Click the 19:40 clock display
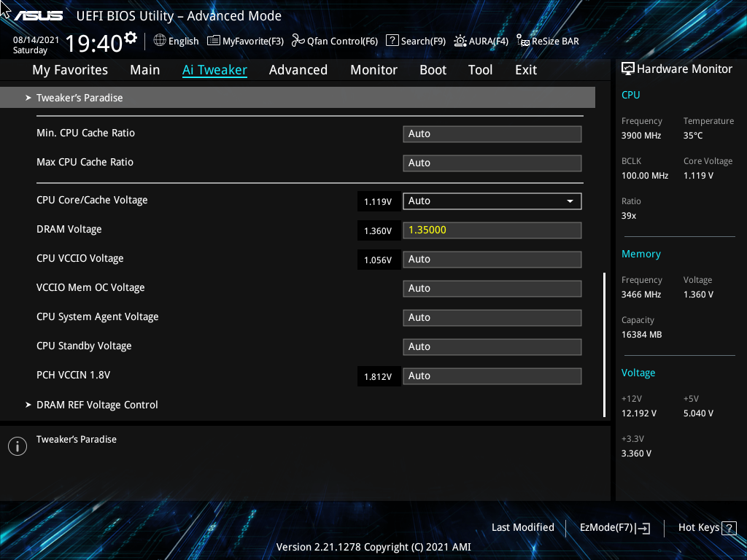 [x=94, y=43]
